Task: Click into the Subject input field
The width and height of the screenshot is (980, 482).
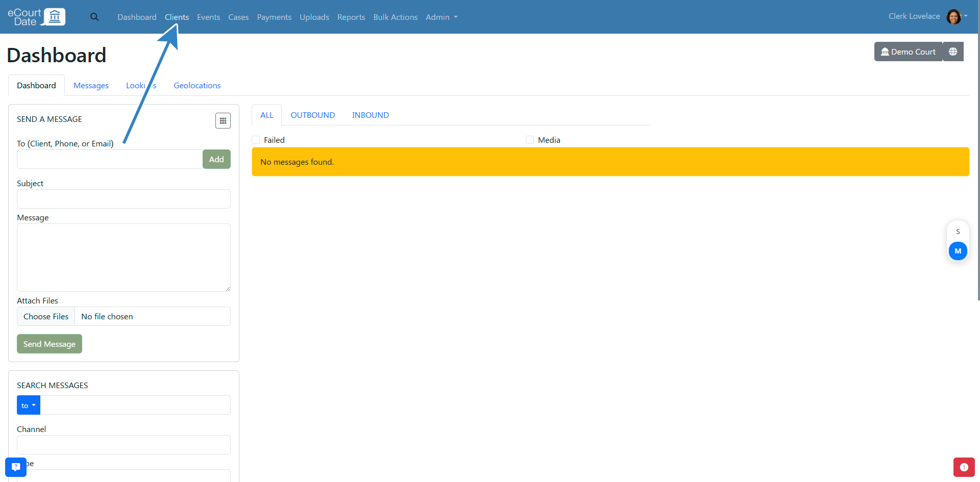Action: pyautogui.click(x=124, y=199)
